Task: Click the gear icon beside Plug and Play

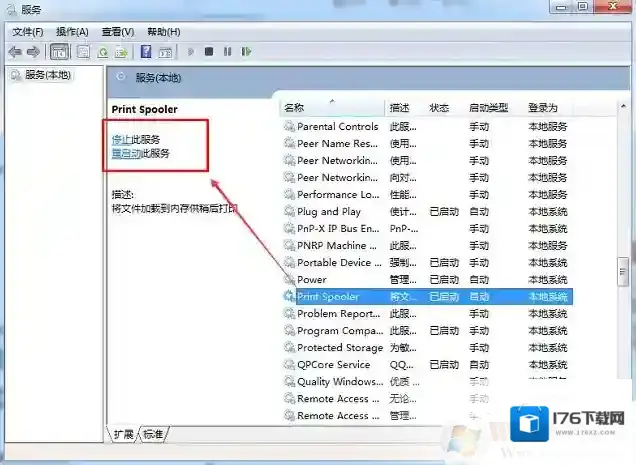Action: coord(289,211)
